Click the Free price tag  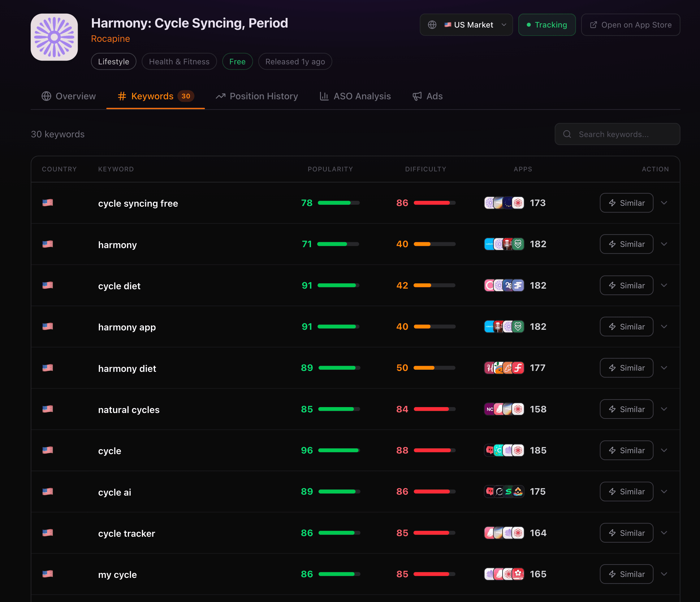237,62
